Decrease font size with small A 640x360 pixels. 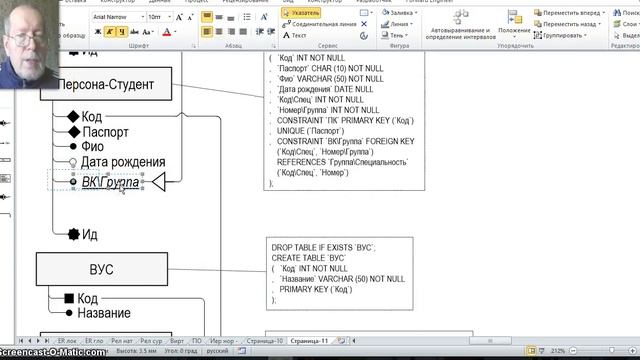190,17
